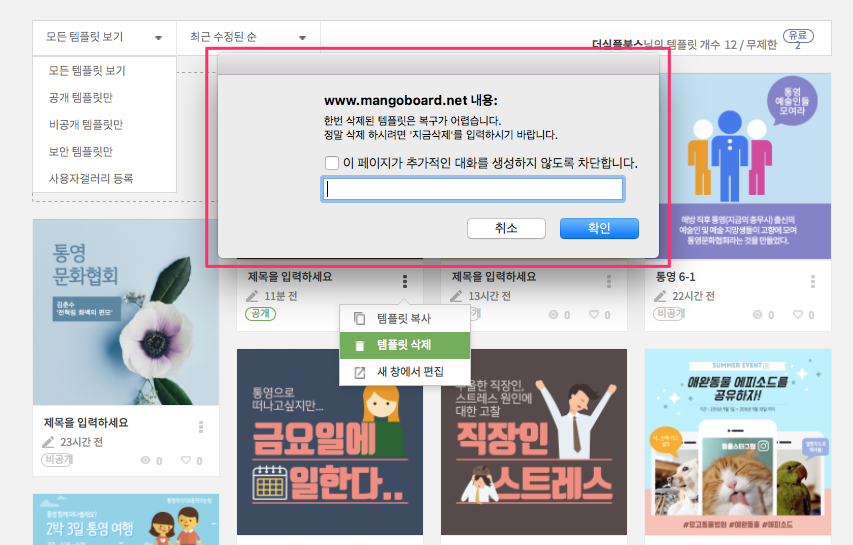Click the copy icon beside 템플릿 복사
This screenshot has width=853, height=545.
[x=359, y=318]
